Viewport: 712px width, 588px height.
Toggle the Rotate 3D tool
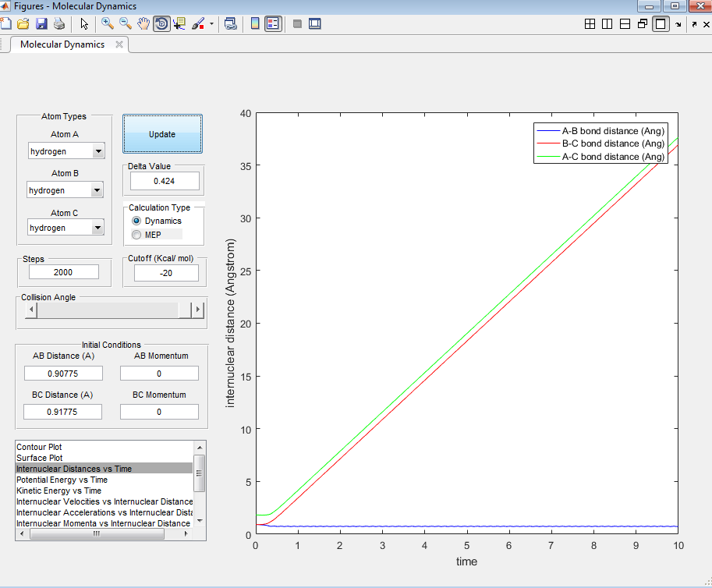coord(161,23)
